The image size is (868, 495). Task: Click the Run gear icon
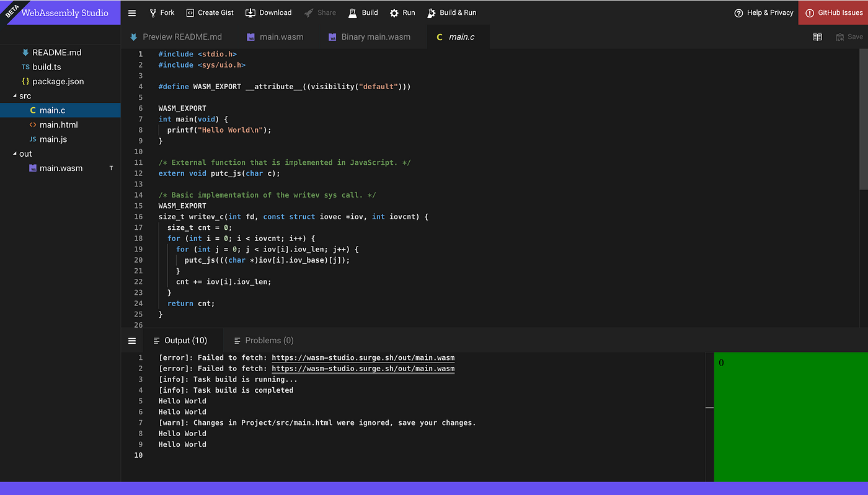394,12
